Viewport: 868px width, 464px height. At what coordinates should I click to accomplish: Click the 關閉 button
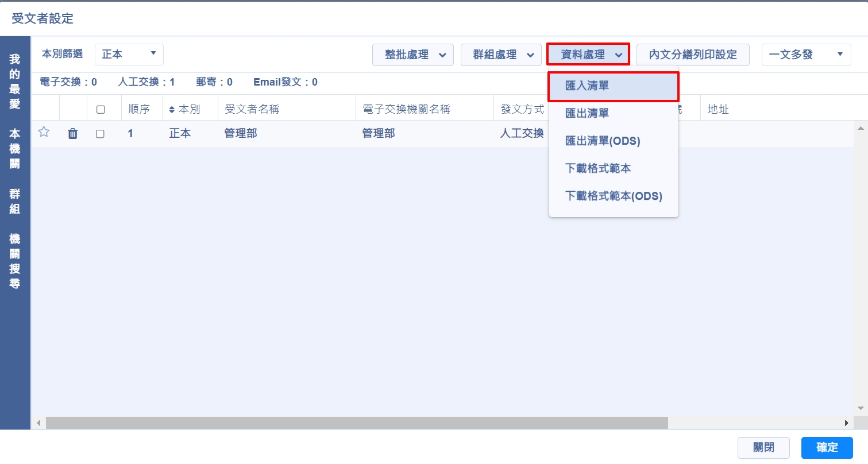pos(763,448)
